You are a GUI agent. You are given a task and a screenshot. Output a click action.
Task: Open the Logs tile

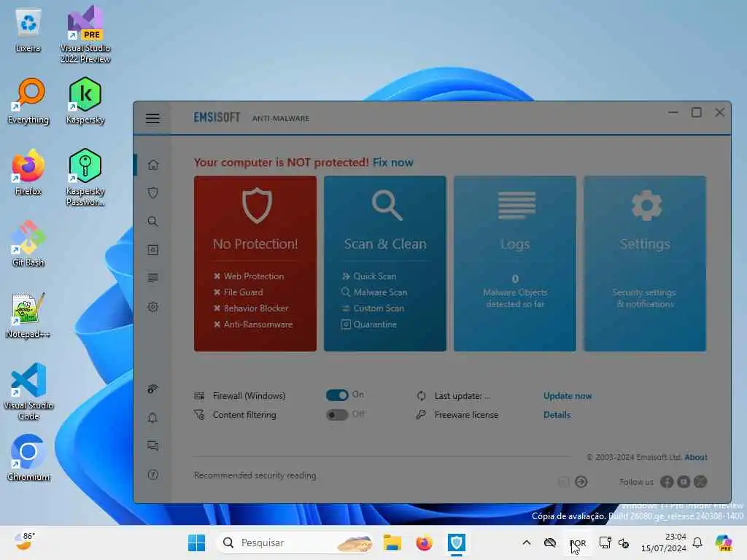point(514,263)
